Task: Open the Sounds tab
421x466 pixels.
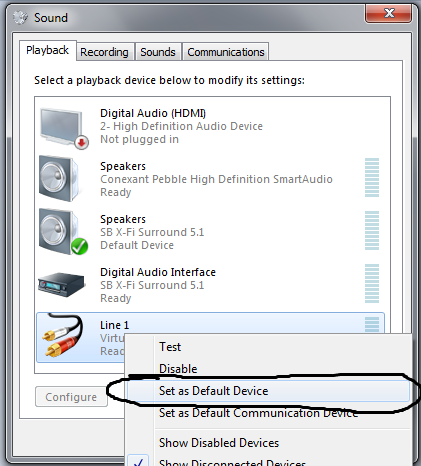Action: pyautogui.click(x=158, y=52)
